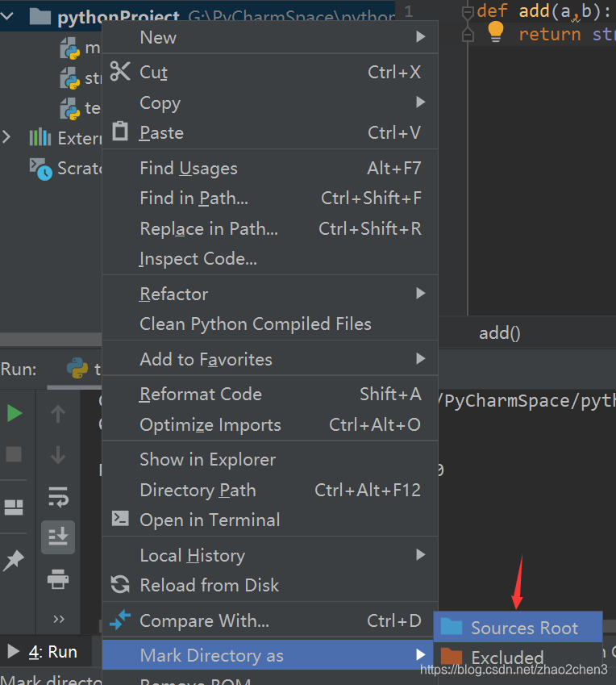Click the blue Sources Root folder icon
This screenshot has width=616, height=685.
(x=452, y=626)
